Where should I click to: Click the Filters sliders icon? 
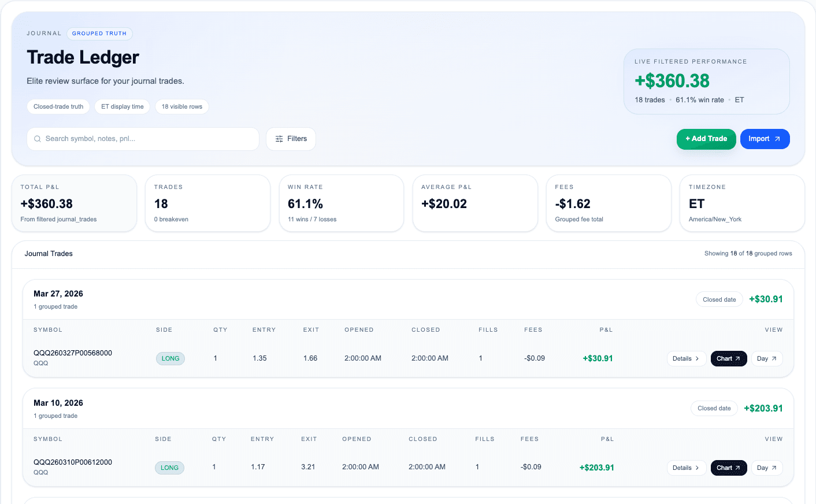(279, 139)
